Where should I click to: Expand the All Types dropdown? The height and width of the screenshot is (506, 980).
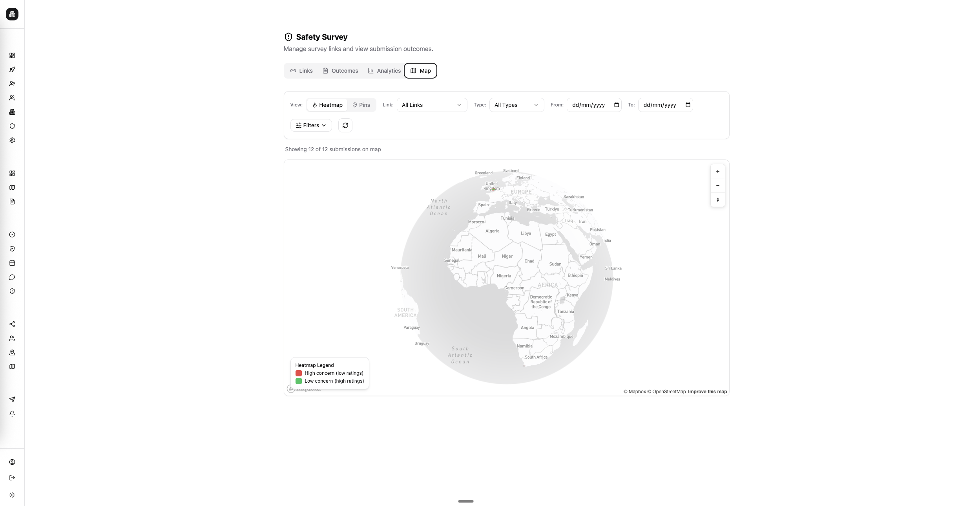coord(516,105)
